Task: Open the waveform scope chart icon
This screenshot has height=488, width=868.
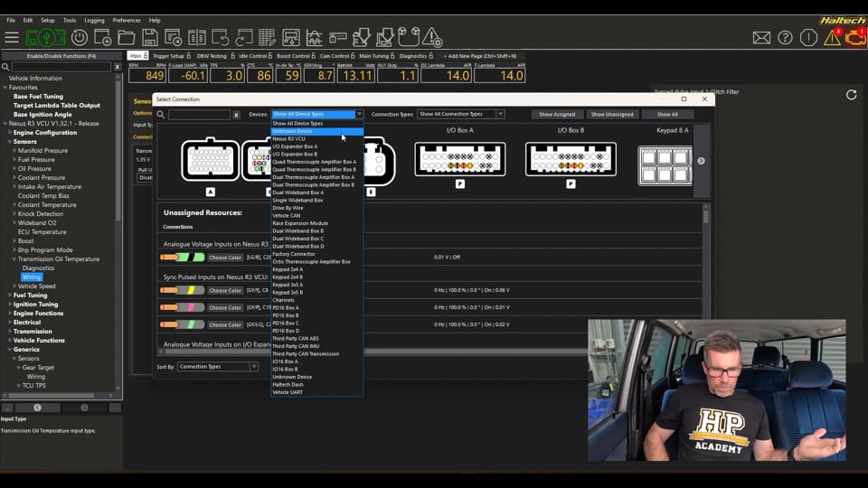Action: tap(314, 38)
